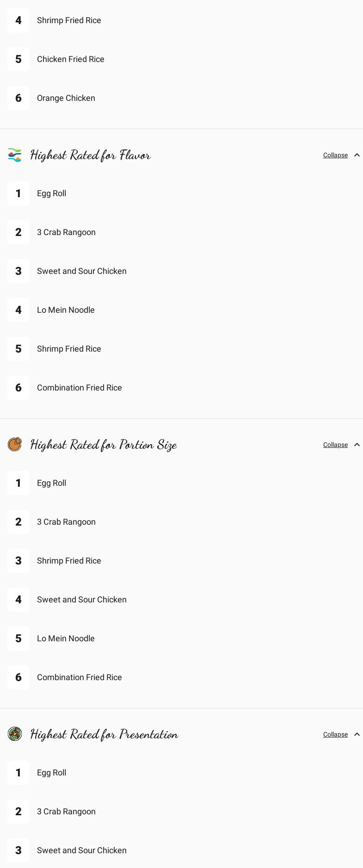
Task: Click the Highest Rated for Portion Size heading
Action: (104, 445)
